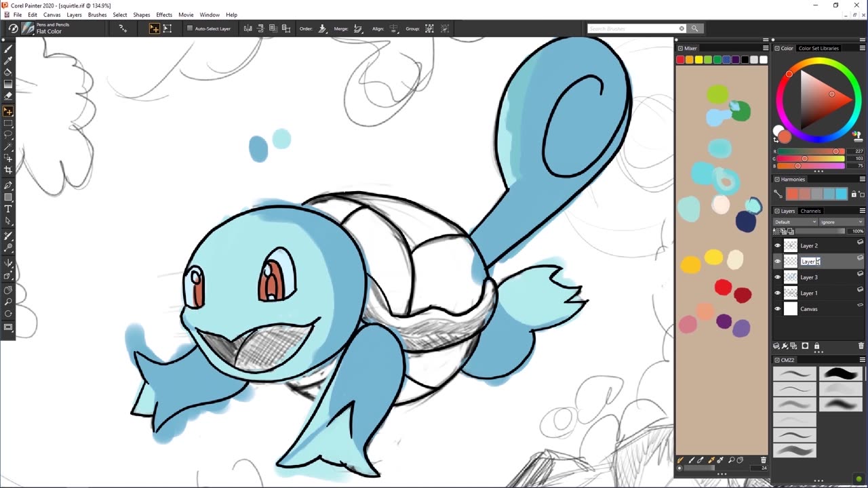Select the Magnifier tool in the toolbox

pyautogui.click(x=8, y=302)
